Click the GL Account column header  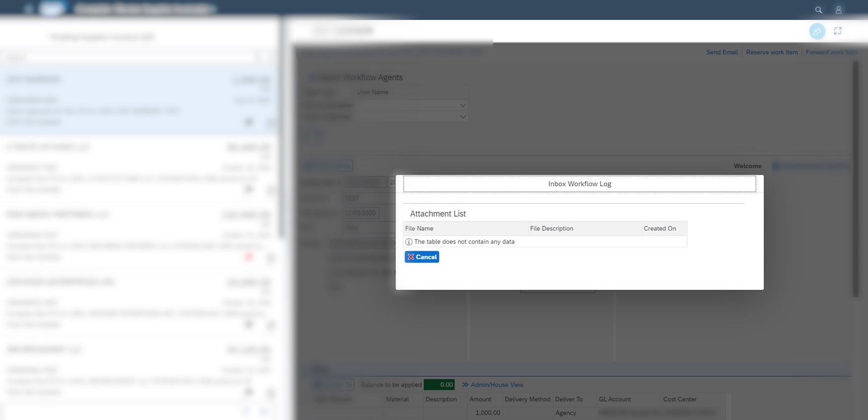(629, 399)
